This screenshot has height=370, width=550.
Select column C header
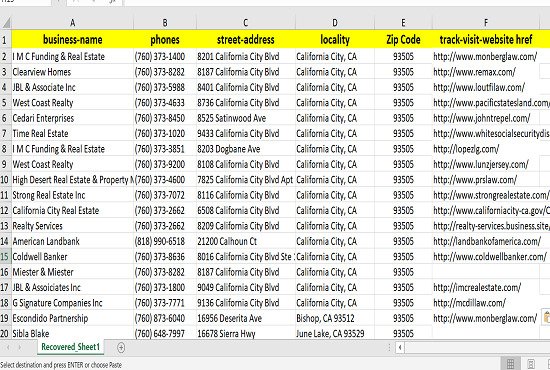(246, 23)
